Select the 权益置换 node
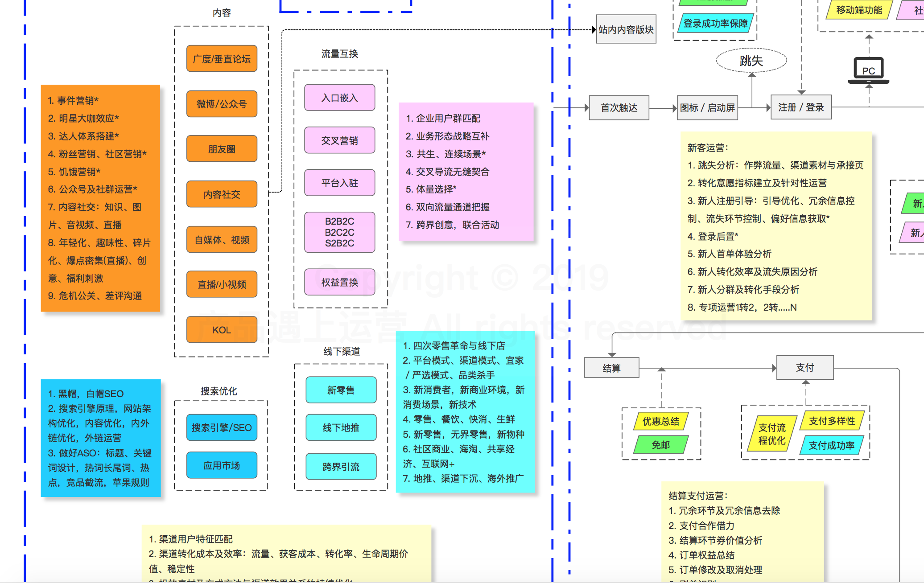 339,282
